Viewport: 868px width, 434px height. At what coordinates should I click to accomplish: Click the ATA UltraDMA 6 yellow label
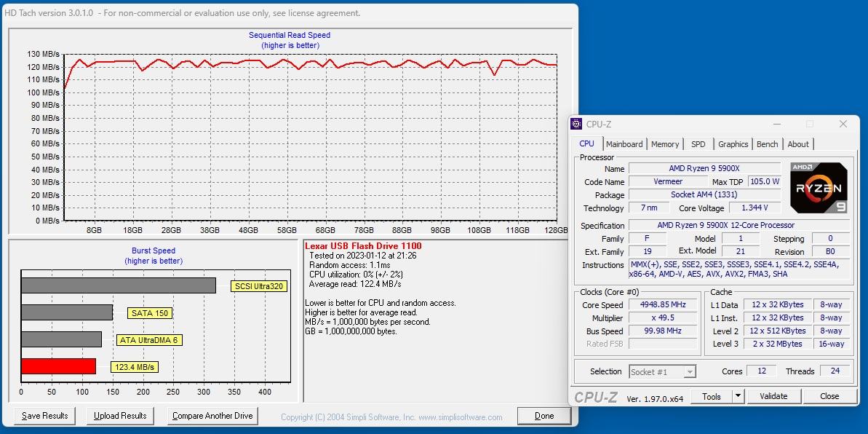point(148,340)
